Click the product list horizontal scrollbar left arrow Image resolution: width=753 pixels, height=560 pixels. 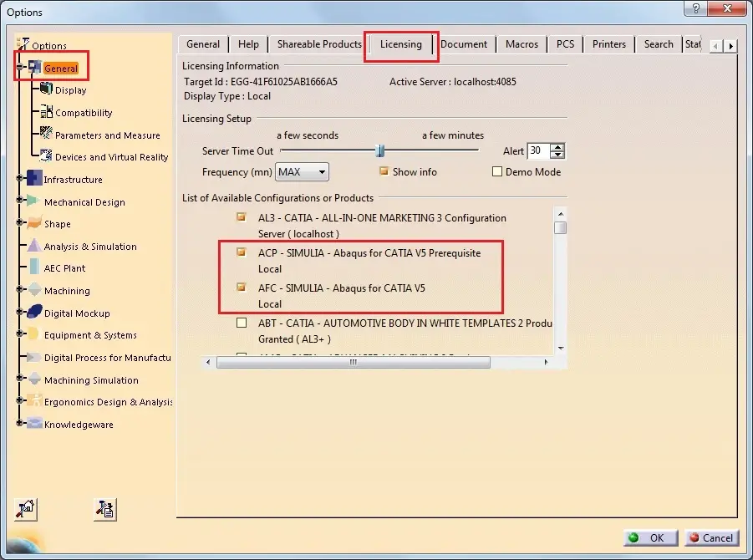[208, 362]
